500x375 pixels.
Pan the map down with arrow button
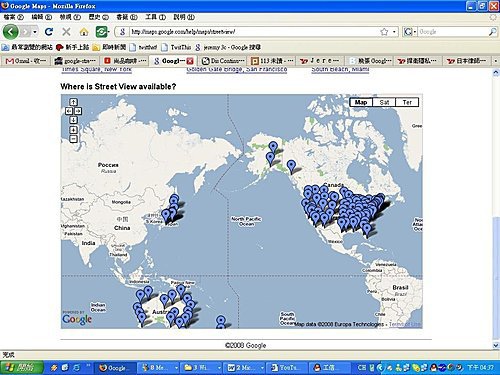click(x=73, y=120)
